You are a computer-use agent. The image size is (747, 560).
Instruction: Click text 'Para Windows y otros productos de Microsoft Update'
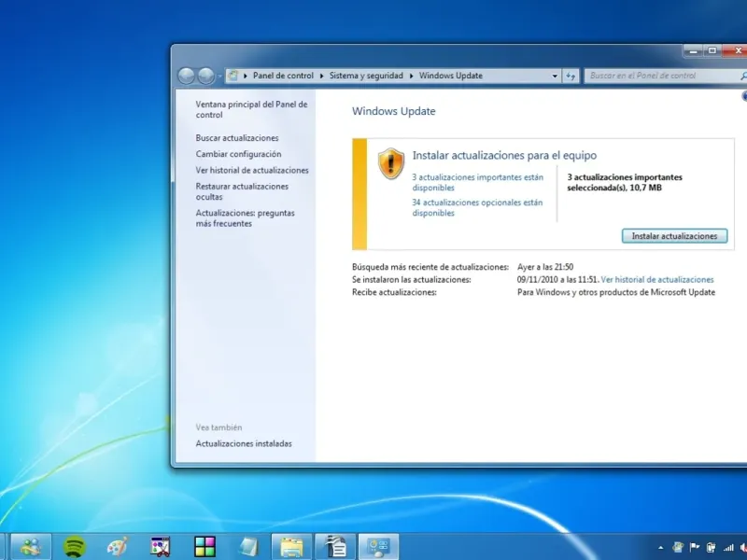click(616, 292)
